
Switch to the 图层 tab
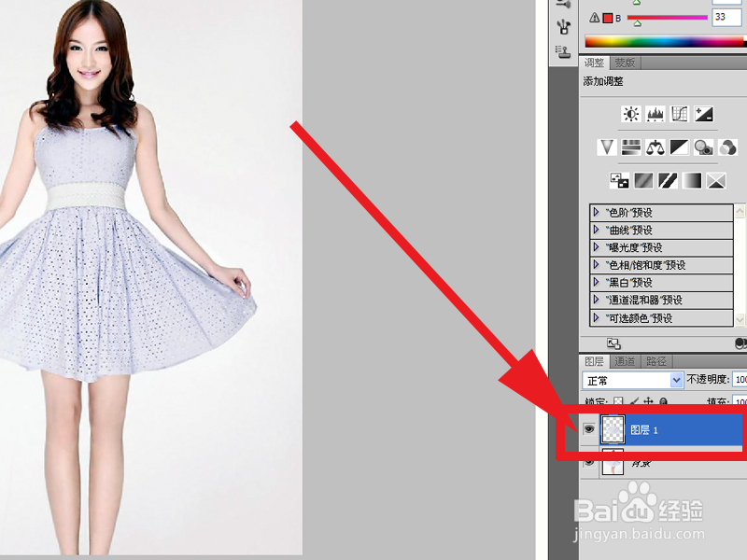pos(594,361)
